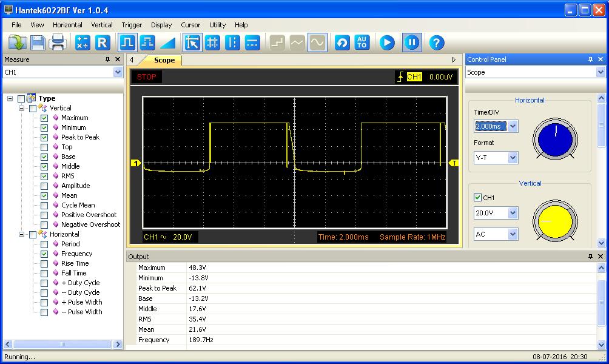
Task: Uncheck the Minimum measurement checkbox
Action: [x=44, y=128]
